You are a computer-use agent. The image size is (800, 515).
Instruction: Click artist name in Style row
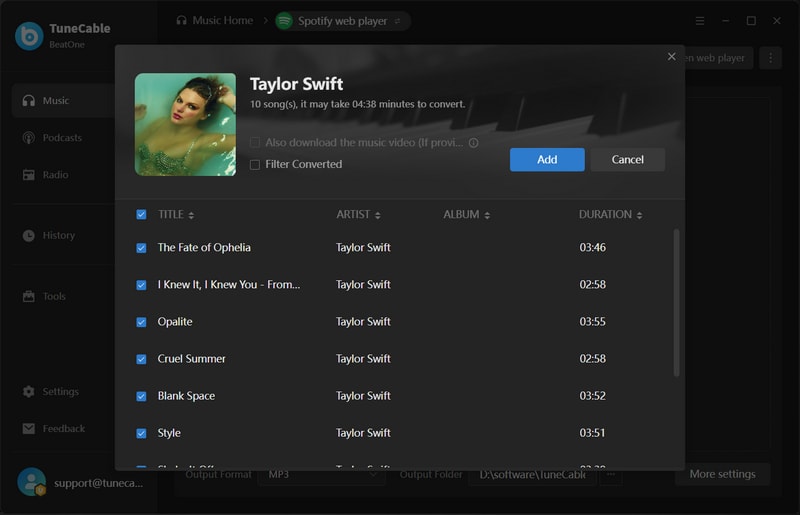tap(363, 433)
